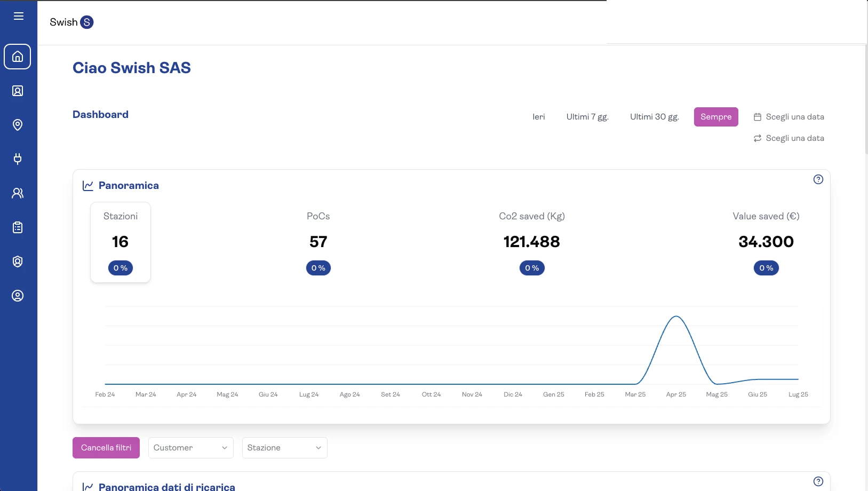This screenshot has width=868, height=491.
Task: Go to the home dashboard icon
Action: tap(18, 57)
